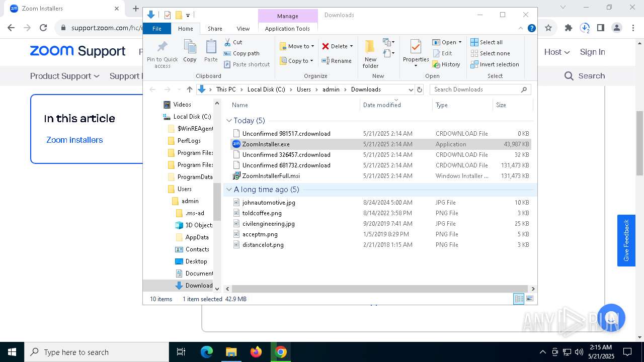
Task: Expand the Open button dropdown
Action: pyautogui.click(x=460, y=42)
